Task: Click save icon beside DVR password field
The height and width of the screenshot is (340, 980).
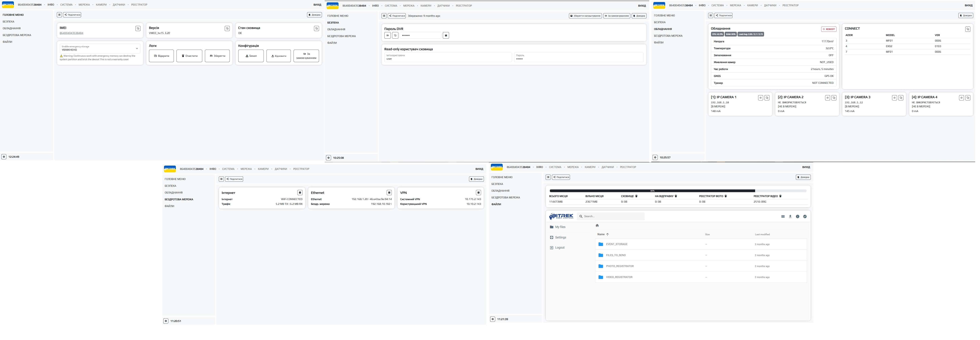Action: [446, 35]
